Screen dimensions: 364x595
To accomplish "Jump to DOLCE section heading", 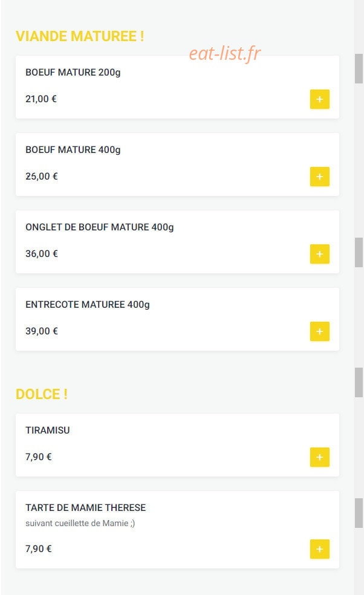I will pyautogui.click(x=42, y=394).
